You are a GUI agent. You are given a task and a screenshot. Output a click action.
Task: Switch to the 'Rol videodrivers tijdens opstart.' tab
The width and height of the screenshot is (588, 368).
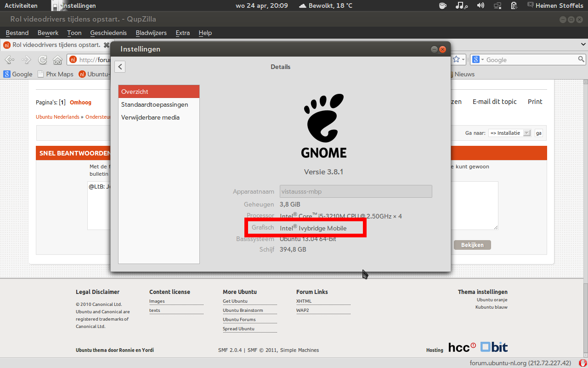click(57, 45)
